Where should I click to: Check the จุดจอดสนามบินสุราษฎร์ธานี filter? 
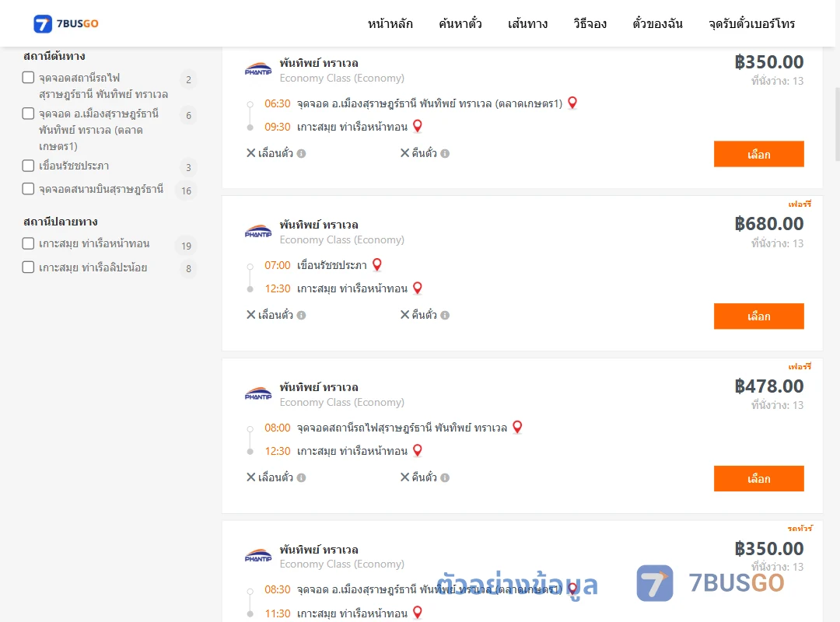[x=29, y=189]
